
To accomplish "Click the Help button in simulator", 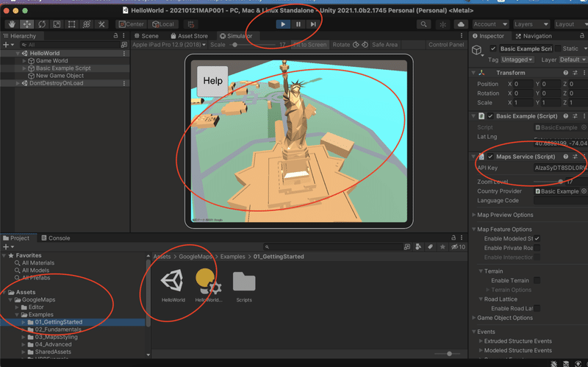I will [x=212, y=81].
